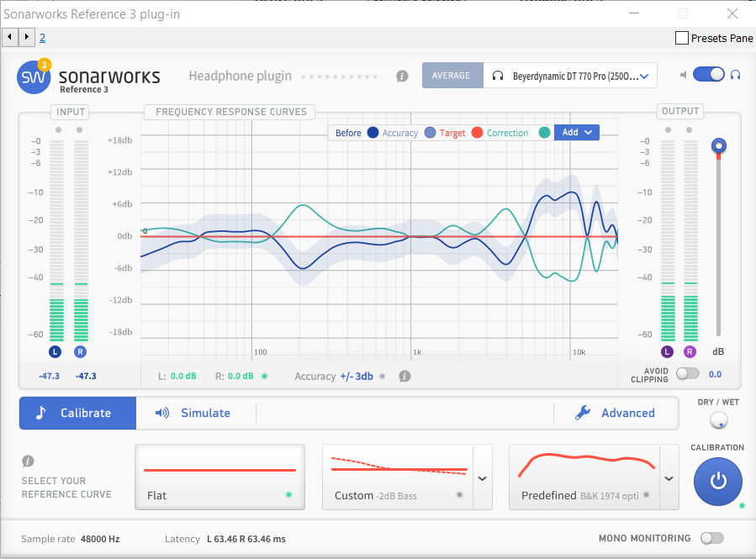Click the R: 0.0 dB readout
Image resolution: width=756 pixels, height=559 pixels.
234,376
